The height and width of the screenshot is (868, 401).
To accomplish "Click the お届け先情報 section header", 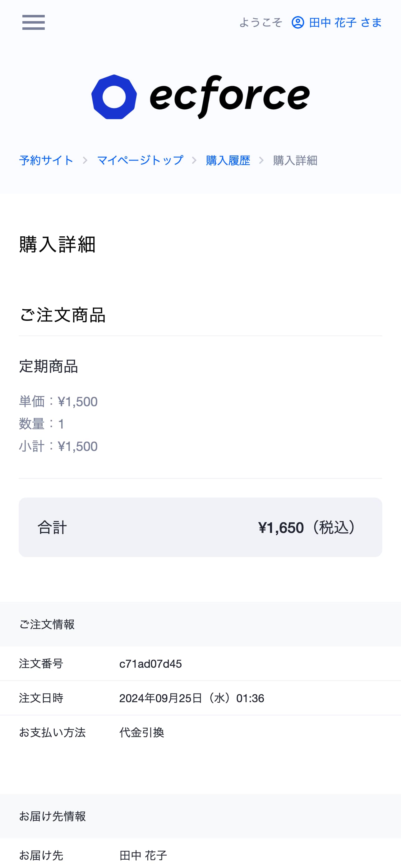I will tap(52, 816).
